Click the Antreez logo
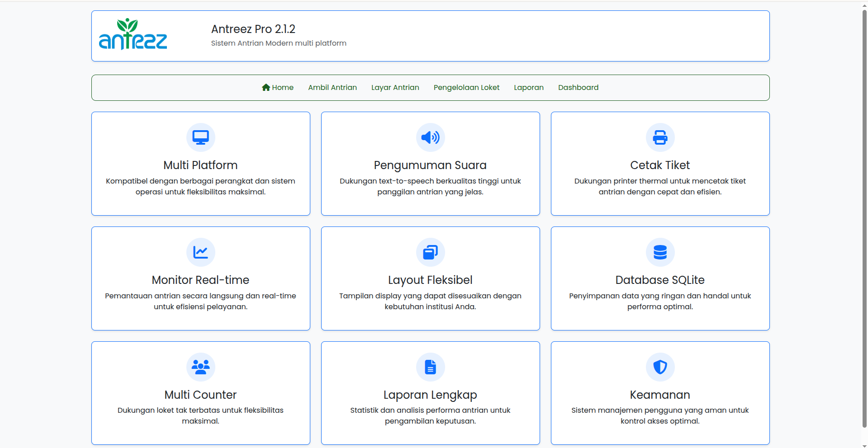Image resolution: width=868 pixels, height=448 pixels. [x=133, y=35]
